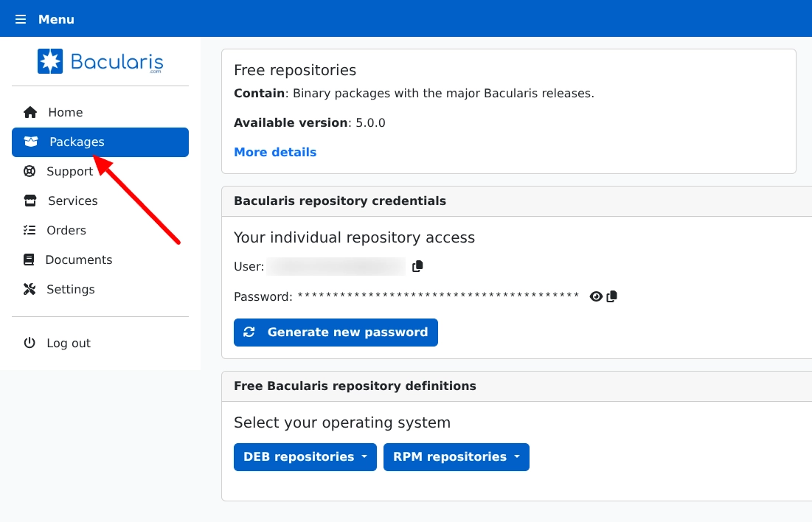Open the DEB repositories dropdown

[305, 457]
